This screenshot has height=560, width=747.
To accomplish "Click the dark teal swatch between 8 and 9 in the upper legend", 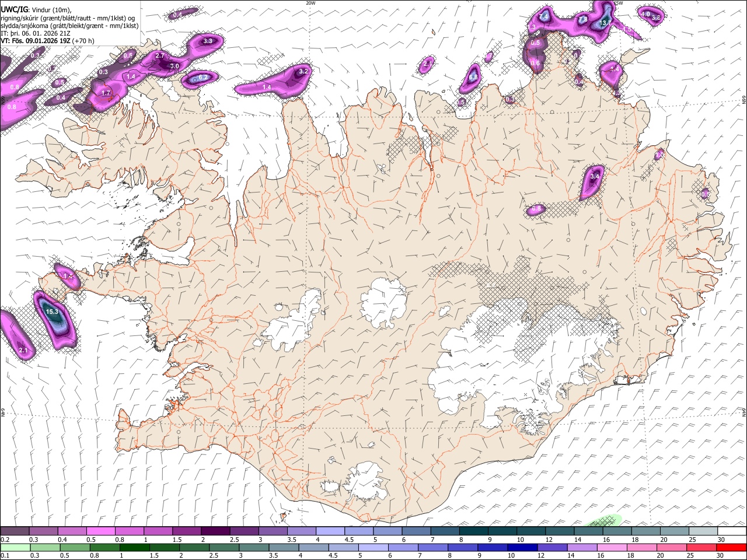I will [473, 531].
